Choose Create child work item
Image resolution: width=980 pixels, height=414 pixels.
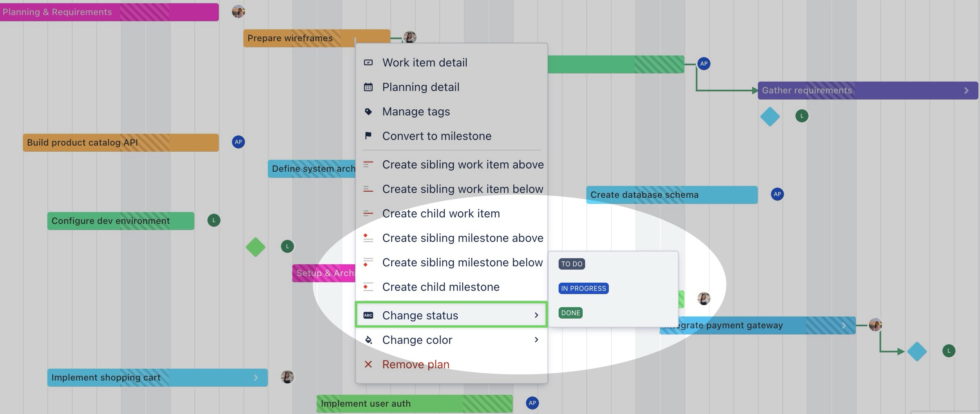pos(441,213)
